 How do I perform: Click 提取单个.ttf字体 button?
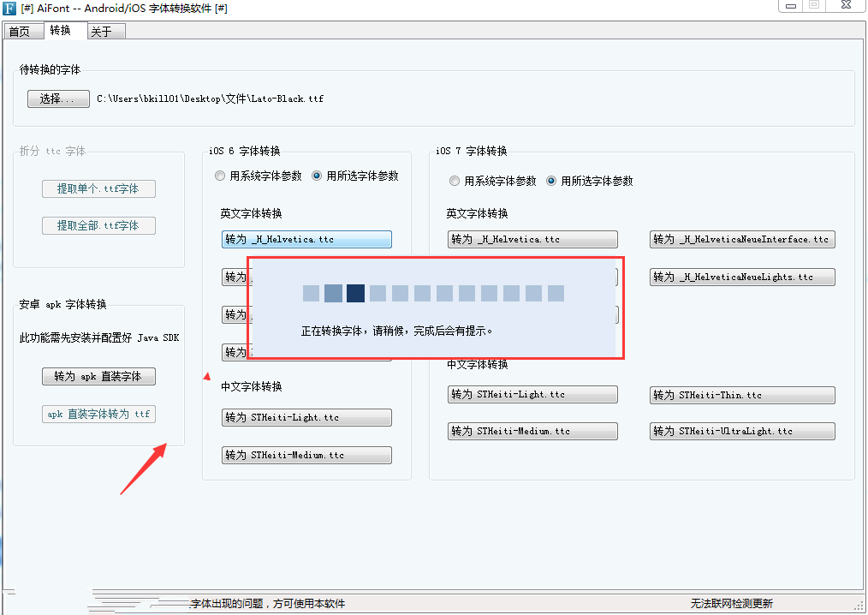[98, 189]
